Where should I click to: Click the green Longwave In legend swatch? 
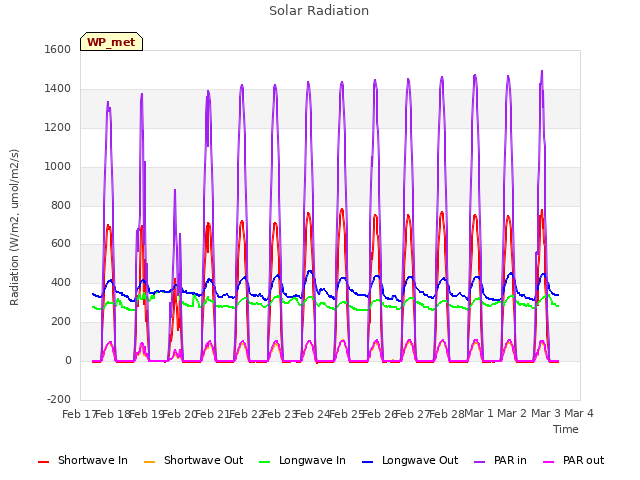(x=264, y=462)
